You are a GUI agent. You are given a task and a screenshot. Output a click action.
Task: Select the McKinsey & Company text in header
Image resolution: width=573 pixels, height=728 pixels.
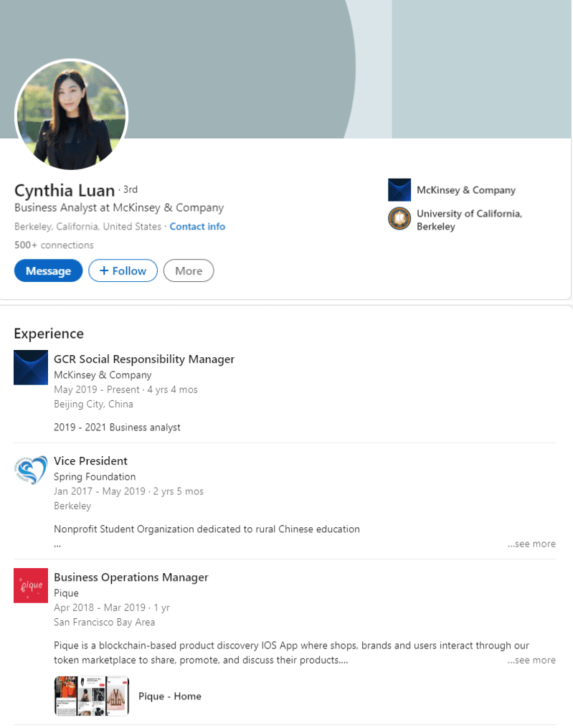pos(466,190)
